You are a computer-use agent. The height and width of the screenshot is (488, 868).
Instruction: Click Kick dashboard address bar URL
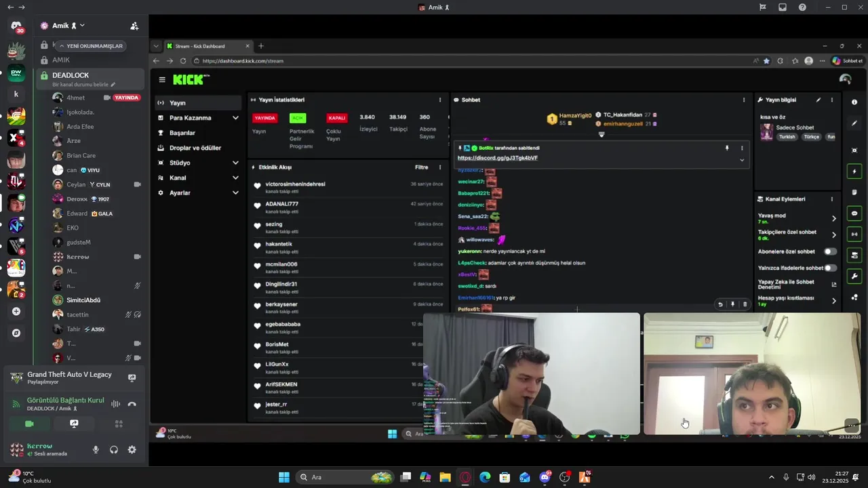[x=243, y=61]
